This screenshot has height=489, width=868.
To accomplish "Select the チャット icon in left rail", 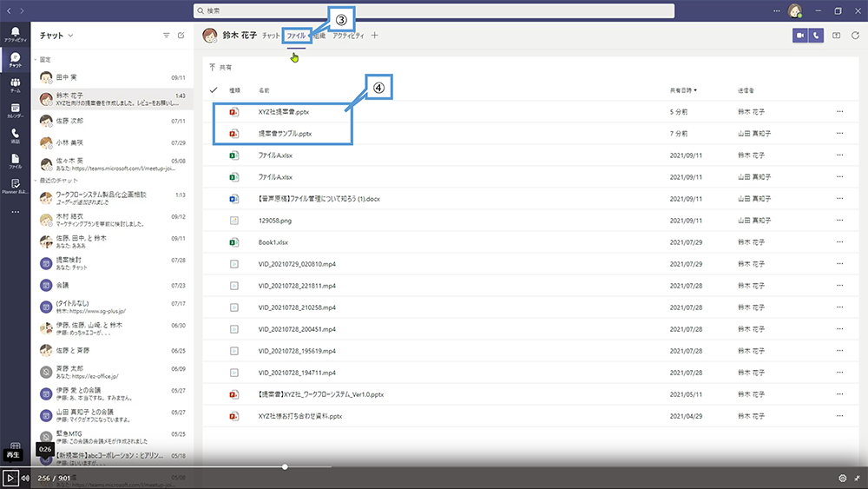I will pos(15,60).
